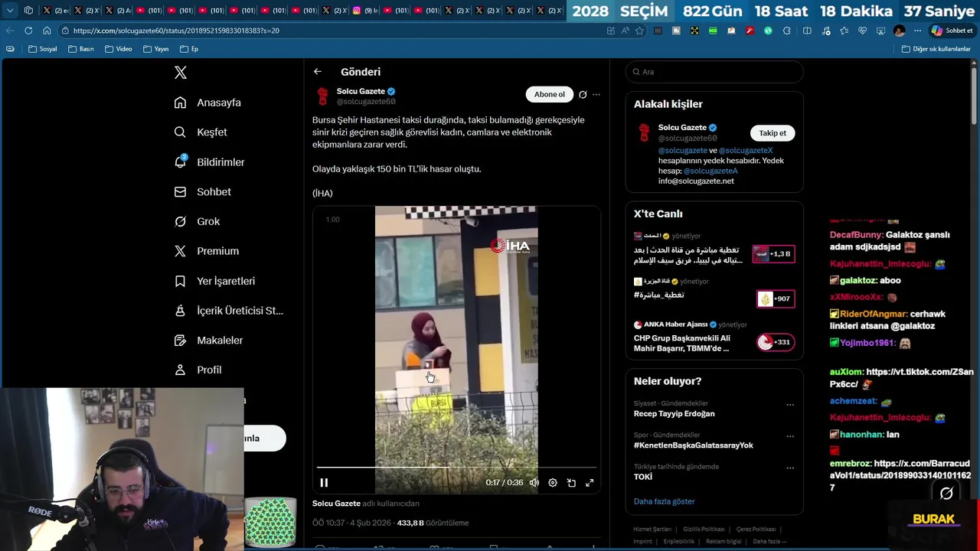Open @solcugazeteX account link
980x551 pixels.
(746, 151)
